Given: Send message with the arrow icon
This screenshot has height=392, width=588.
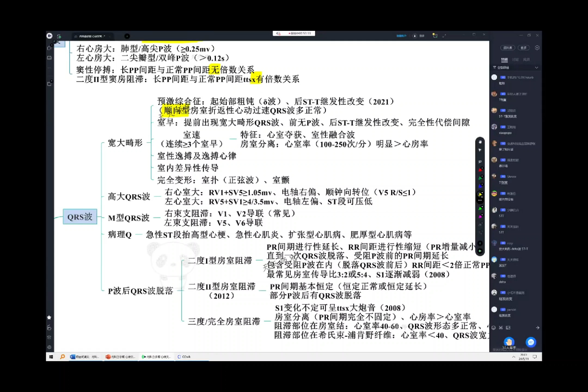Looking at the screenshot, I should pos(538,328).
